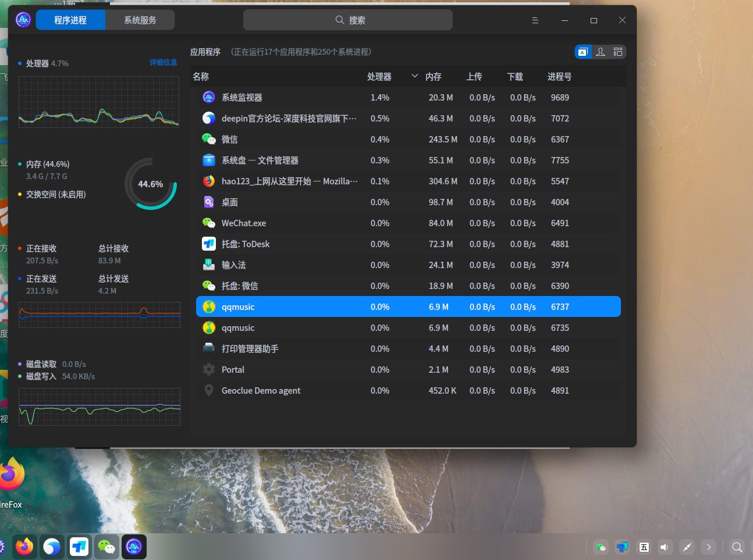
Task: Click the WeChat icon in the system tray
Action: [x=601, y=547]
